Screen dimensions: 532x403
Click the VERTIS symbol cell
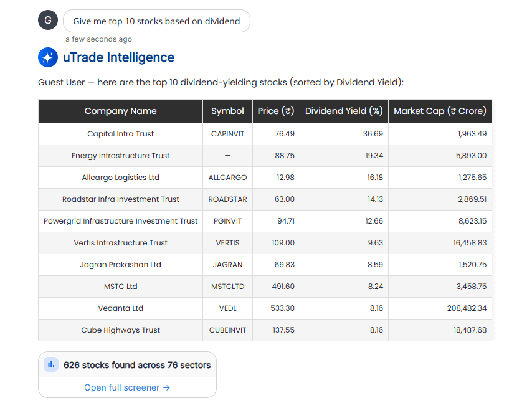click(227, 242)
